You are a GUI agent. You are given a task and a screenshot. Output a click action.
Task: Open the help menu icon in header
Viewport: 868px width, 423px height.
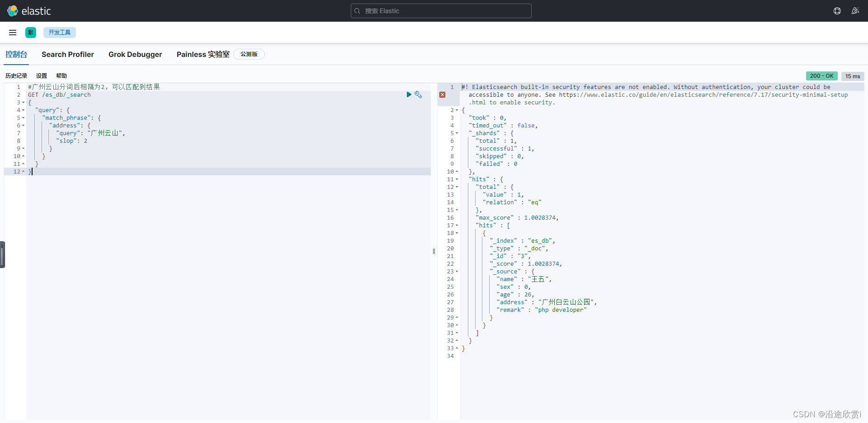tap(837, 11)
